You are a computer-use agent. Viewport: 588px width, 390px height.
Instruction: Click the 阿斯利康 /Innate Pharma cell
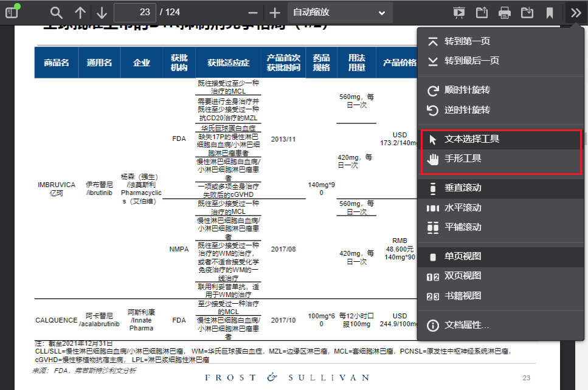[141, 320]
